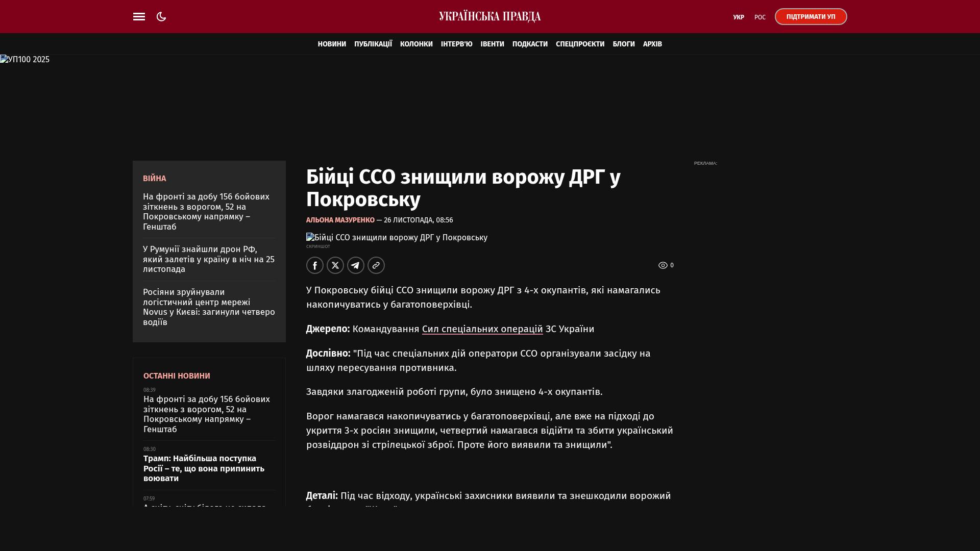Go to the Подкасти section
The image size is (980, 551).
530,44
